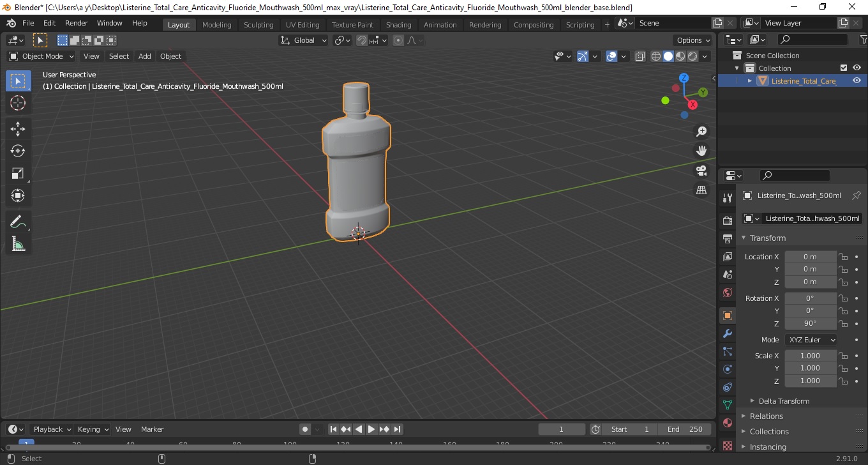868x465 pixels.
Task: Select the Annotate tool
Action: click(x=18, y=222)
